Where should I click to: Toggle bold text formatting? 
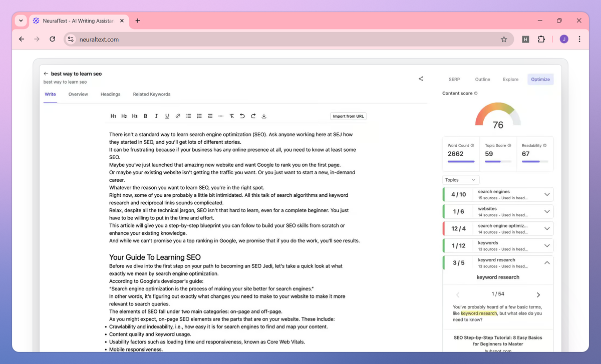145,116
